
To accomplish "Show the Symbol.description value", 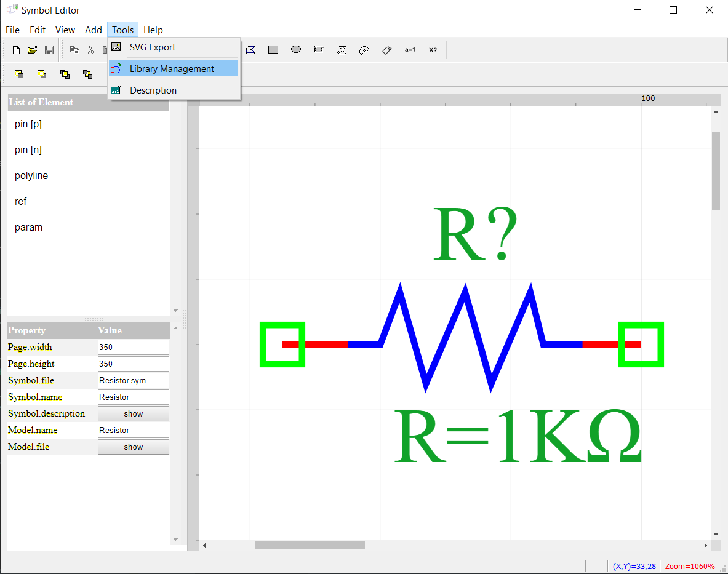I will tap(134, 413).
